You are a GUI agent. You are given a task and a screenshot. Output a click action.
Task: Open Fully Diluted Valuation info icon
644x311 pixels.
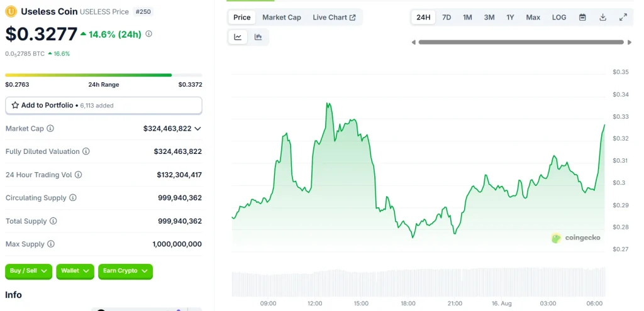(x=86, y=151)
